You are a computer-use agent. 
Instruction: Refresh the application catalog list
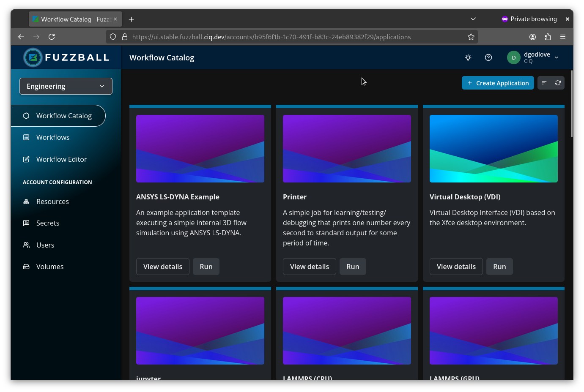tap(557, 83)
